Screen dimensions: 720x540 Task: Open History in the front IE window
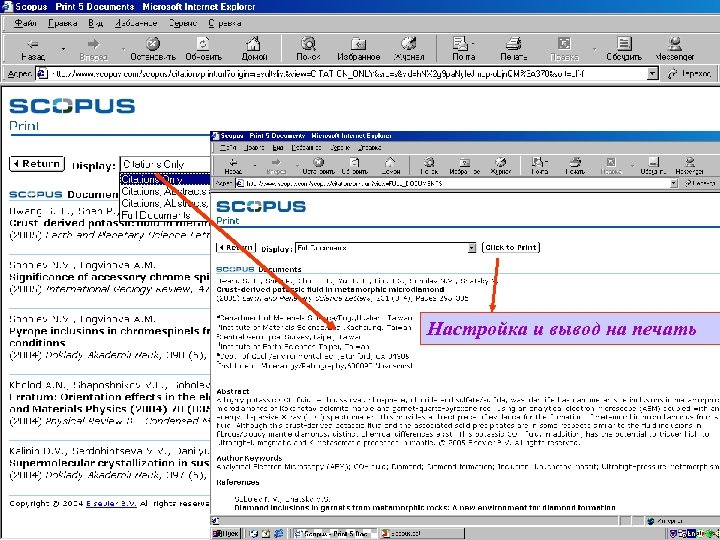point(501,166)
